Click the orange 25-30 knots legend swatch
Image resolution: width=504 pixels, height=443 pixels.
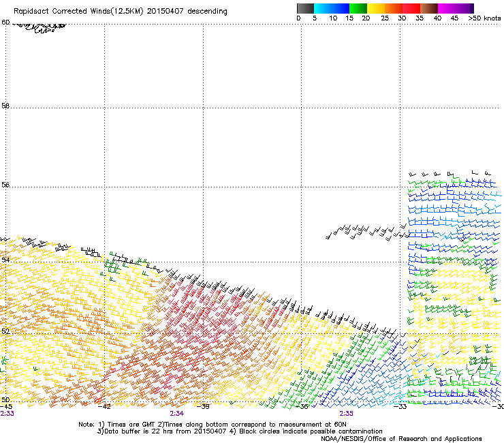(394, 8)
